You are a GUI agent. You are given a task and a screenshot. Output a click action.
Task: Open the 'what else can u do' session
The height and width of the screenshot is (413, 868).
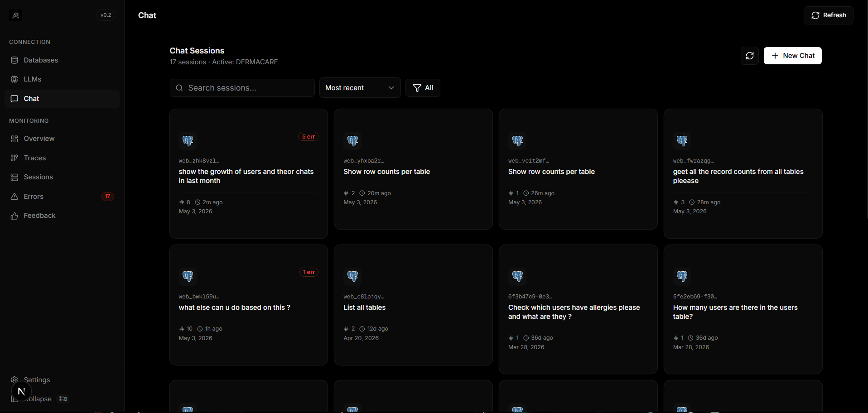tap(249, 305)
